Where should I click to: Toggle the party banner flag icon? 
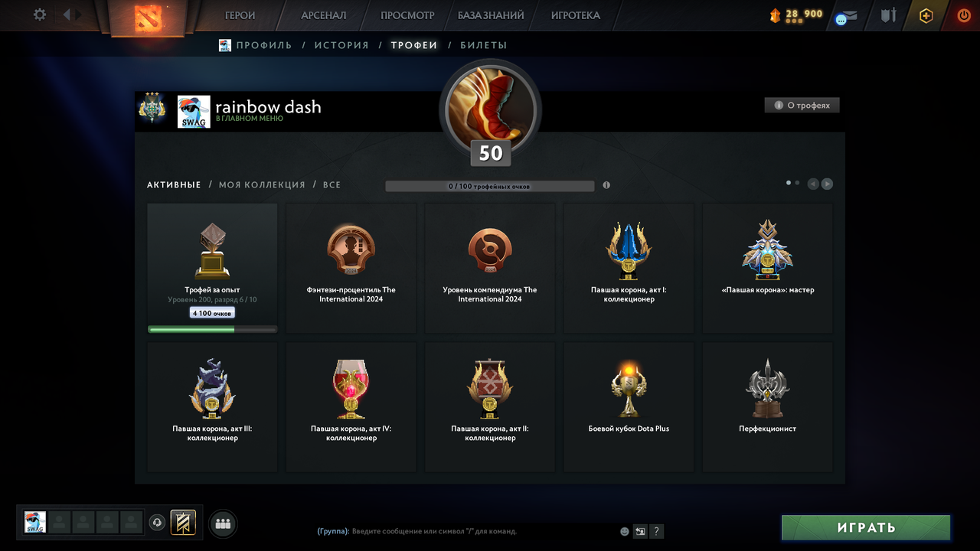[x=183, y=523]
